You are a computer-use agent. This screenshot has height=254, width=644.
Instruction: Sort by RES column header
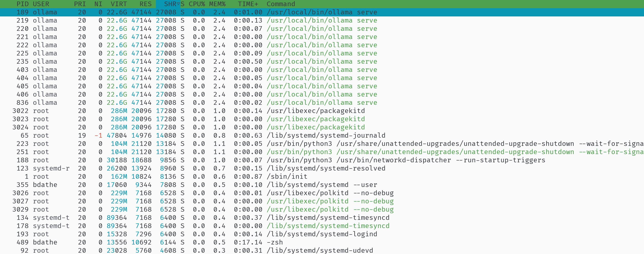(x=146, y=4)
